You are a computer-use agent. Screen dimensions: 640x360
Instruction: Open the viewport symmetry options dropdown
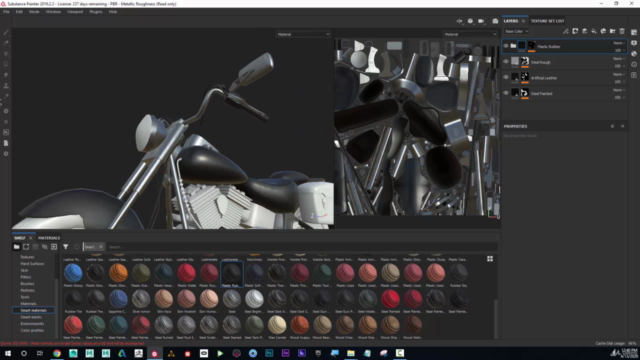coord(460,21)
